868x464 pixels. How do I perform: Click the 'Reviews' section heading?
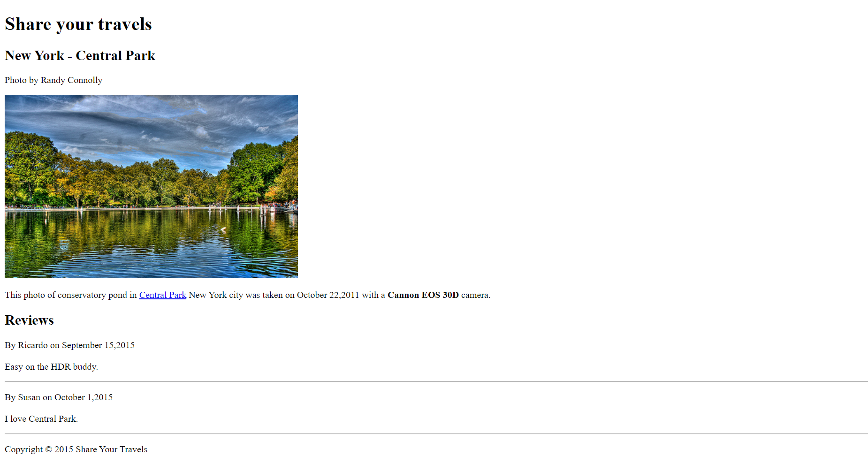tap(29, 320)
